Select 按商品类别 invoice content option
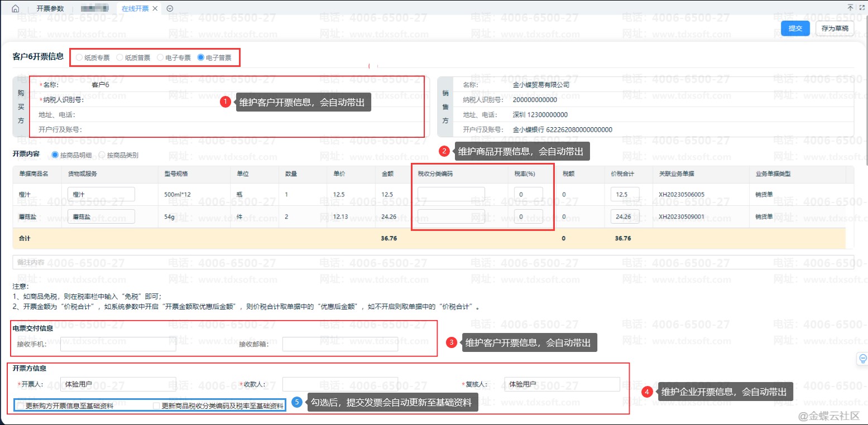868x425 pixels. click(102, 155)
